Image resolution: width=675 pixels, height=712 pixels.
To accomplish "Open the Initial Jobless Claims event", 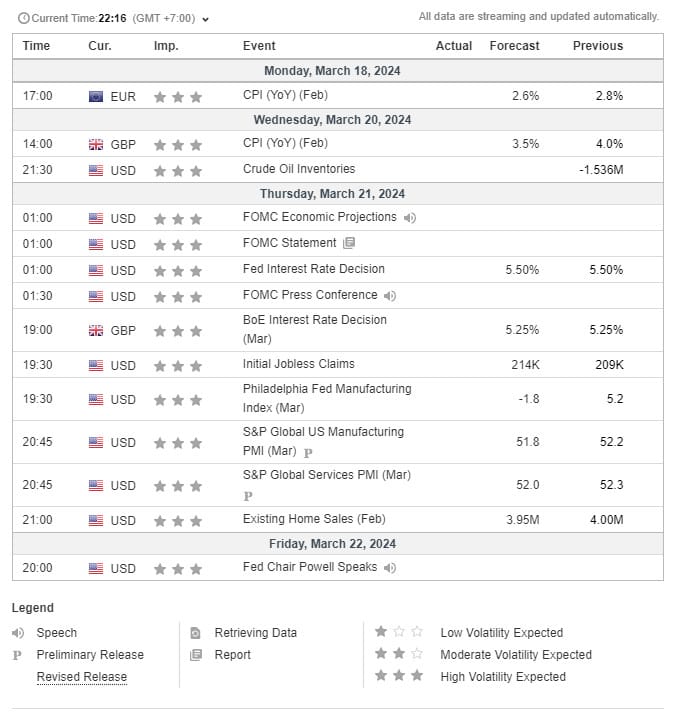I will coord(298,364).
